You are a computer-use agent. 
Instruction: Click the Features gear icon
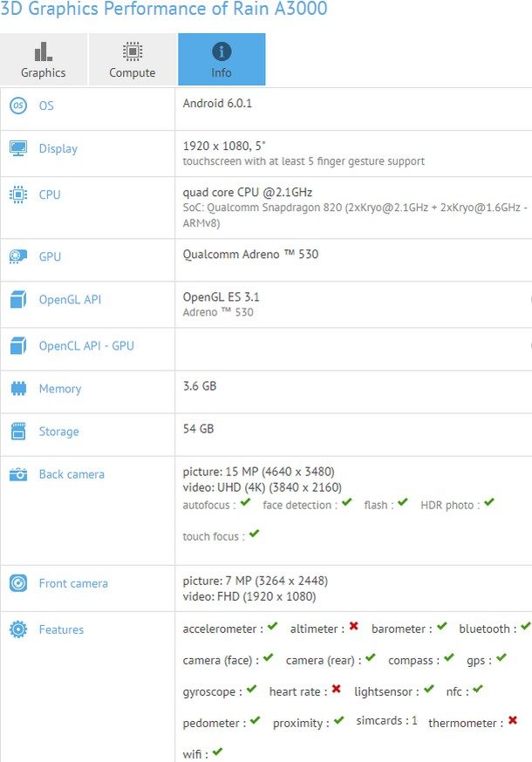pyautogui.click(x=17, y=629)
